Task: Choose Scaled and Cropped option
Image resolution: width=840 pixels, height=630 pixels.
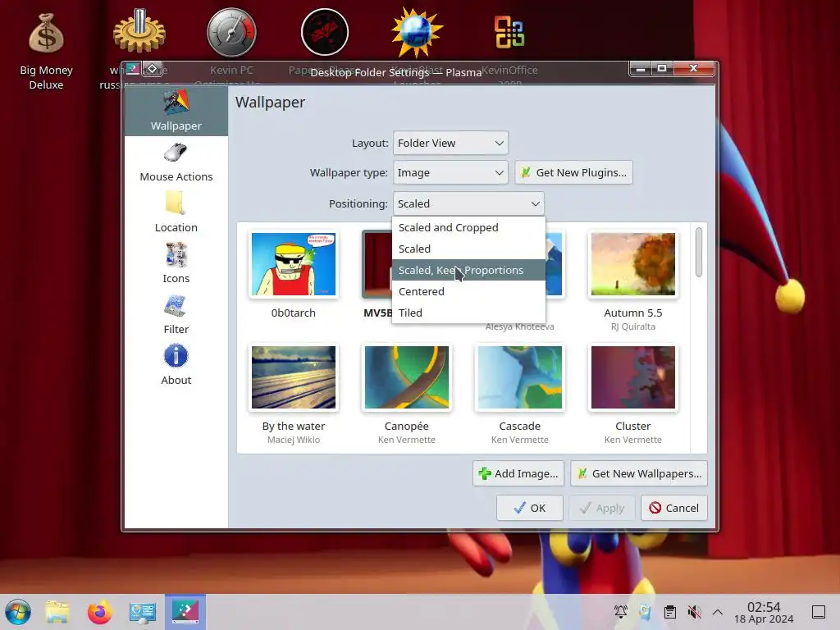Action: tap(468, 228)
